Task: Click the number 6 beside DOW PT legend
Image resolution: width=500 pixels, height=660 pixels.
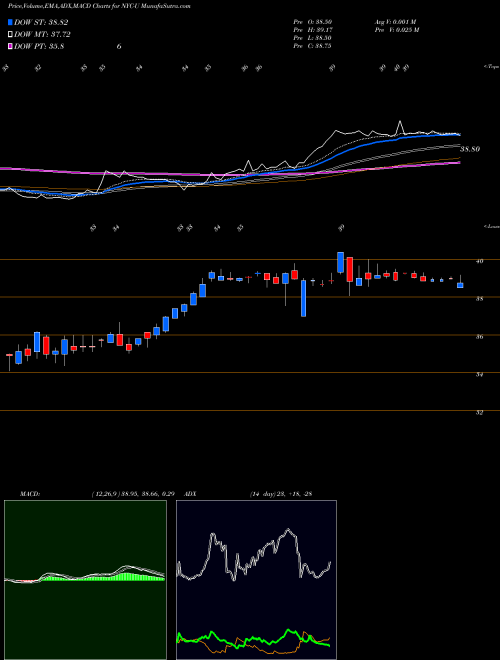Action: pos(119,46)
